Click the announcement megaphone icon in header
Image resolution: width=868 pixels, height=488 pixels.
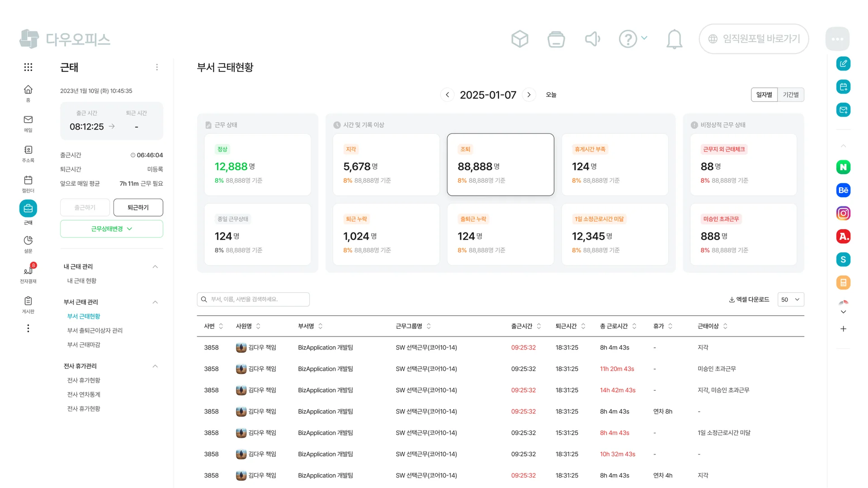coord(592,39)
